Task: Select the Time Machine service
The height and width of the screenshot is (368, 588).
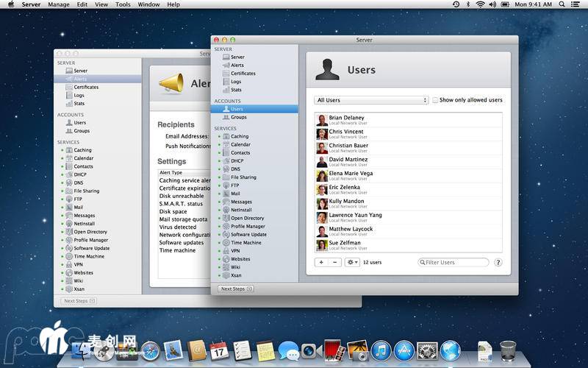Action: coord(245,243)
